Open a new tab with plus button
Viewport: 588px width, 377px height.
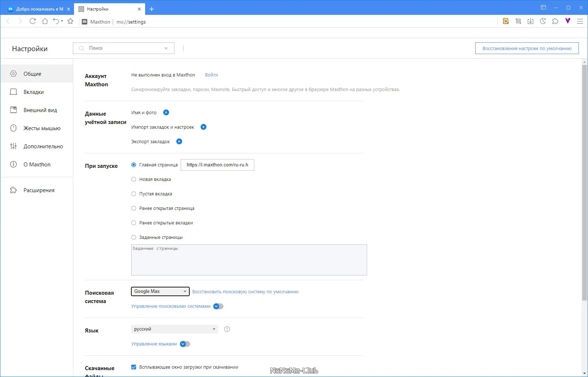[152, 9]
